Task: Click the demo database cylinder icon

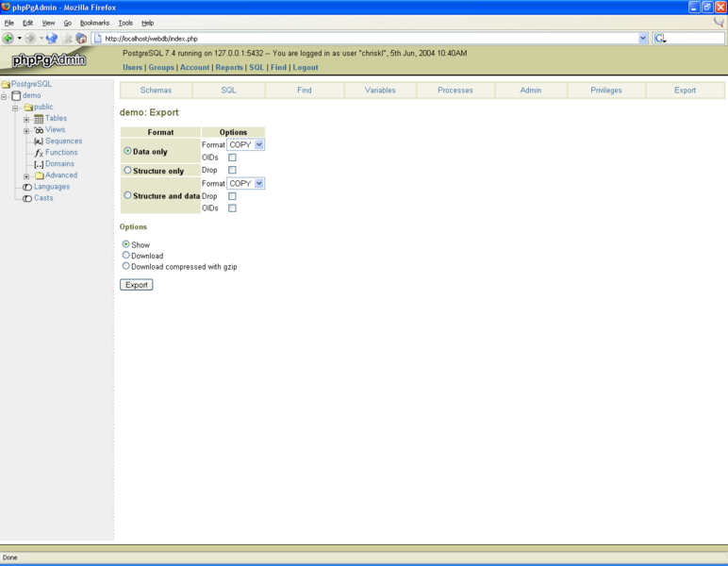Action: [16, 96]
